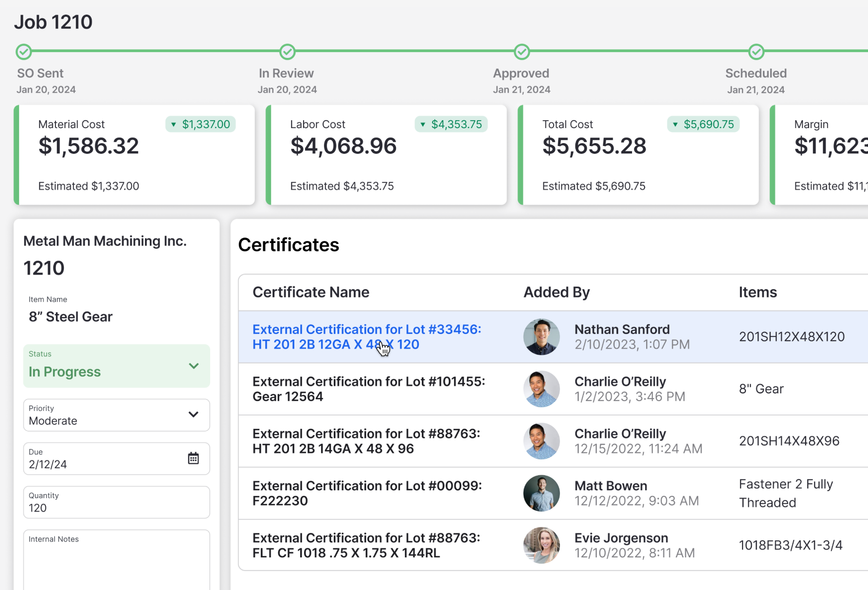868x590 pixels.
Task: Click the Job 1210 page title
Action: 53,22
